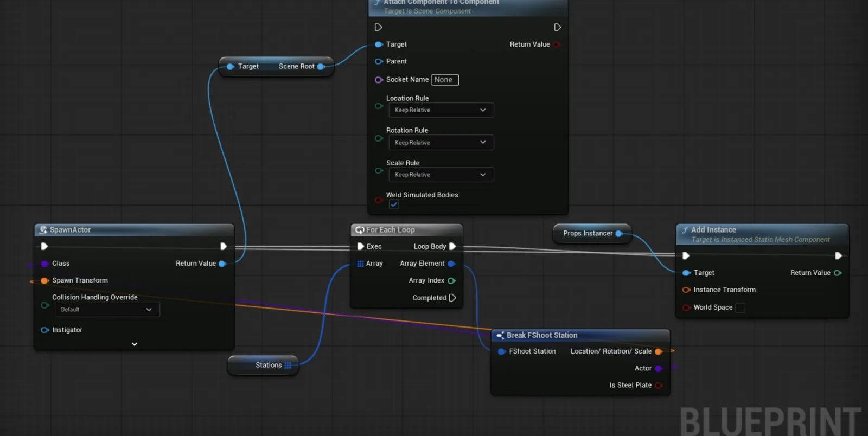
Task: Click the Add Instance Return Value pin
Action: (x=838, y=273)
